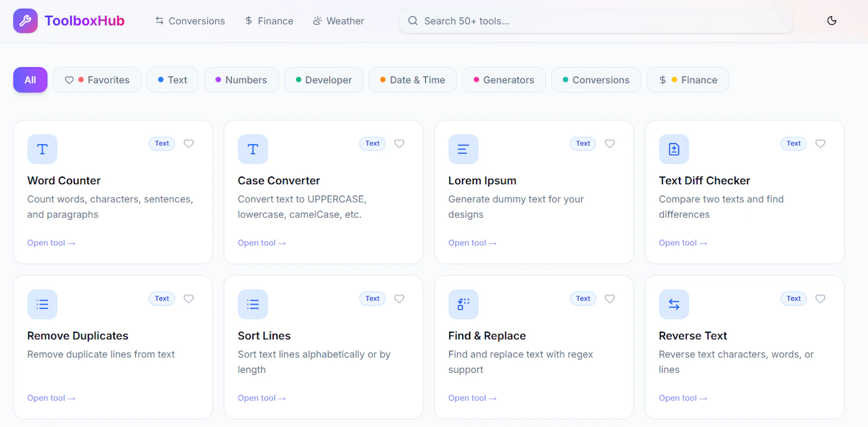Click the Lorem Ipsum card title

pos(482,180)
